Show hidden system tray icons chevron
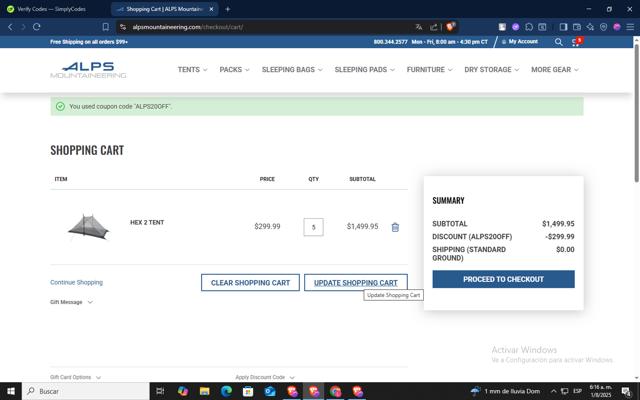Screen dimensions: 640x400 [553, 391]
